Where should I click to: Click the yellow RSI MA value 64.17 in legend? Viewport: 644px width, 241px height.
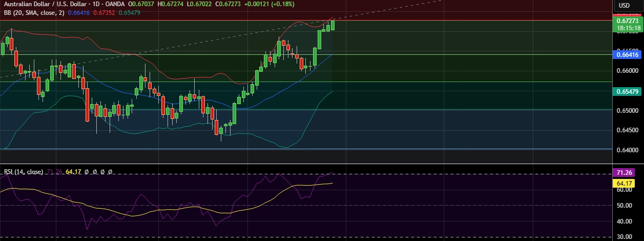[x=74, y=172]
